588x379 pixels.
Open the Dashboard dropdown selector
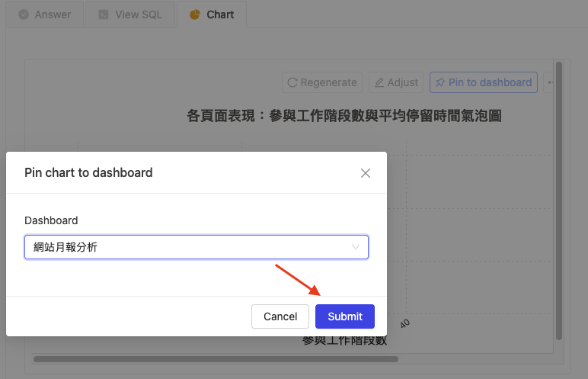coord(197,247)
